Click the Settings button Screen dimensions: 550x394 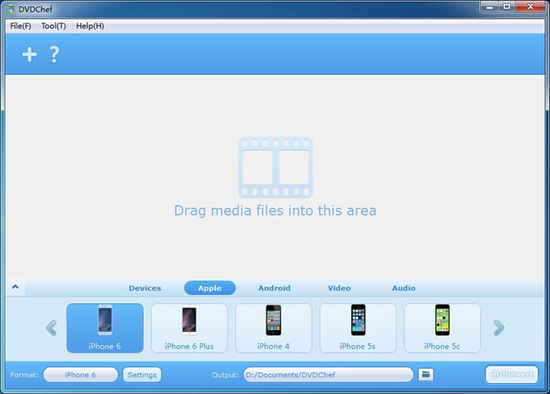142,375
